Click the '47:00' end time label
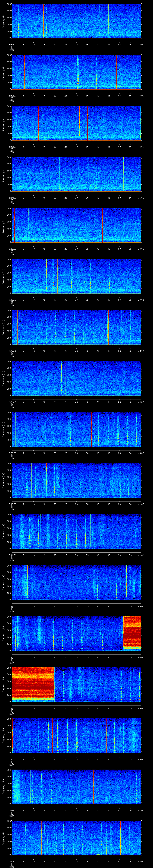Screen dimensions: 153x868 click(x=141, y=810)
